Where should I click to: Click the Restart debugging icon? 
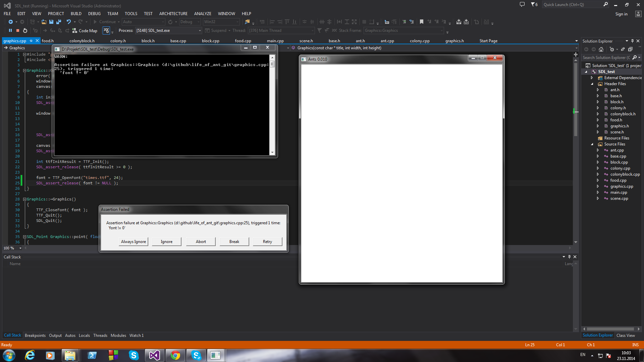25,31
